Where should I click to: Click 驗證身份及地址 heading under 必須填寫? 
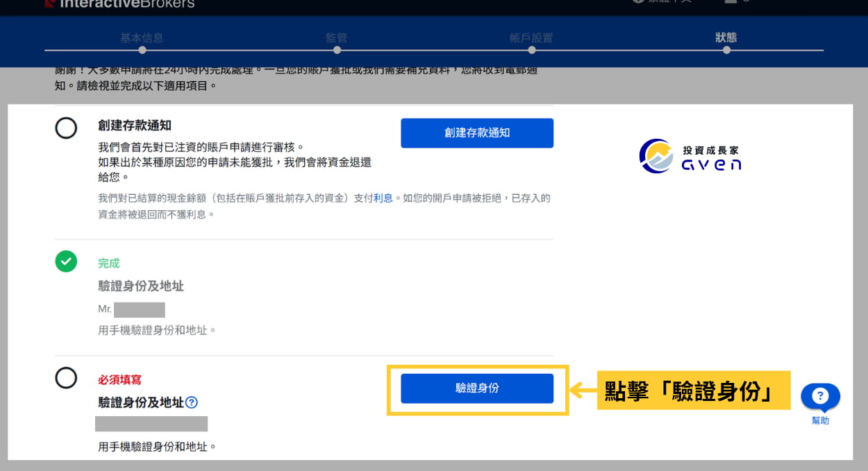pos(141,402)
